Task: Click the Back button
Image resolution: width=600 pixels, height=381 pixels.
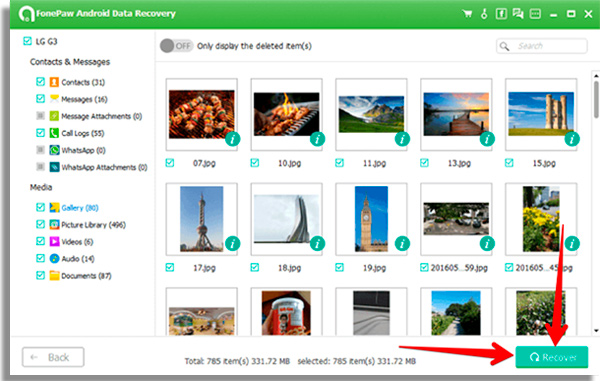Action: coord(53,357)
